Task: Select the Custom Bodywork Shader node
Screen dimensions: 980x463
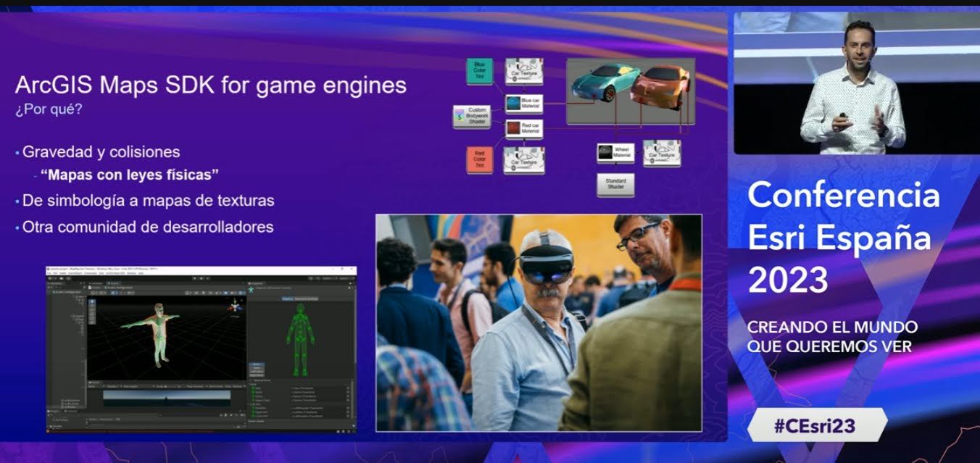Action: point(471,116)
